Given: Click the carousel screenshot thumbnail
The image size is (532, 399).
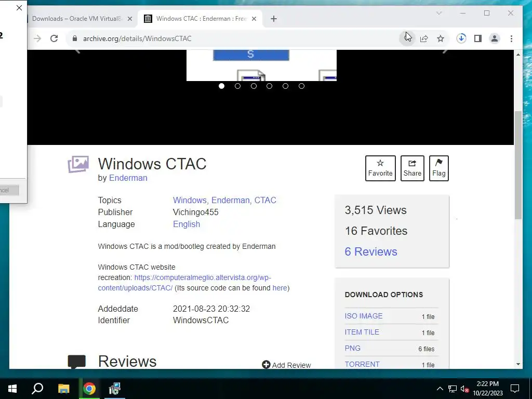Looking at the screenshot, I should pos(262,65).
